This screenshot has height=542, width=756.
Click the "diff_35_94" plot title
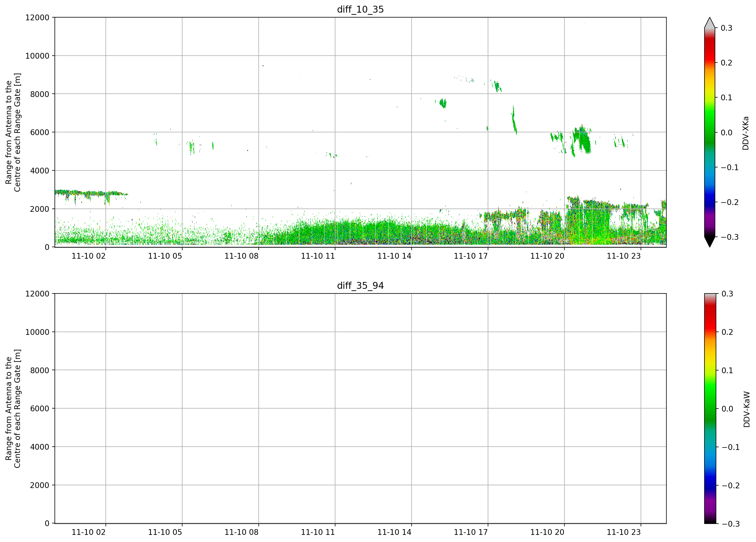pos(360,286)
